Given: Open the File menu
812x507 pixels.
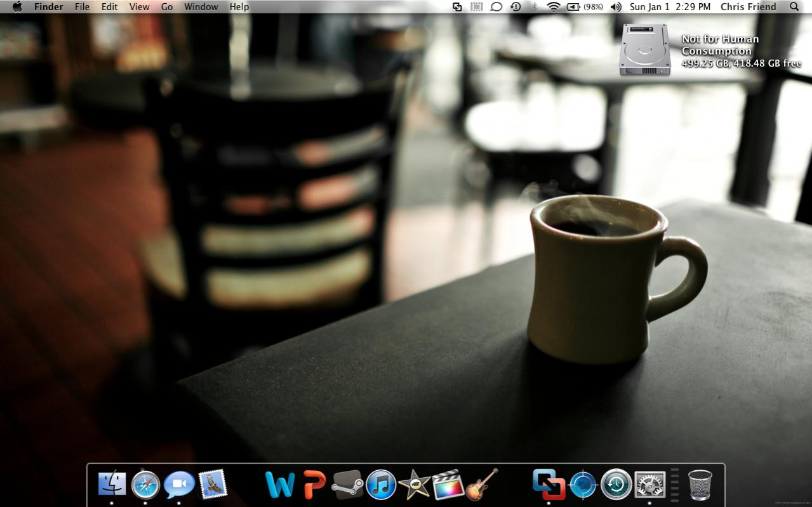Looking at the screenshot, I should (82, 7).
